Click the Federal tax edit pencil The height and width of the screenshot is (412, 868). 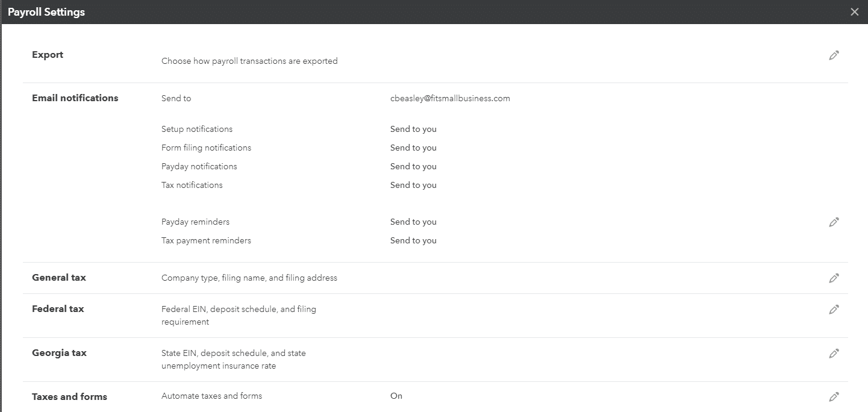click(x=834, y=310)
